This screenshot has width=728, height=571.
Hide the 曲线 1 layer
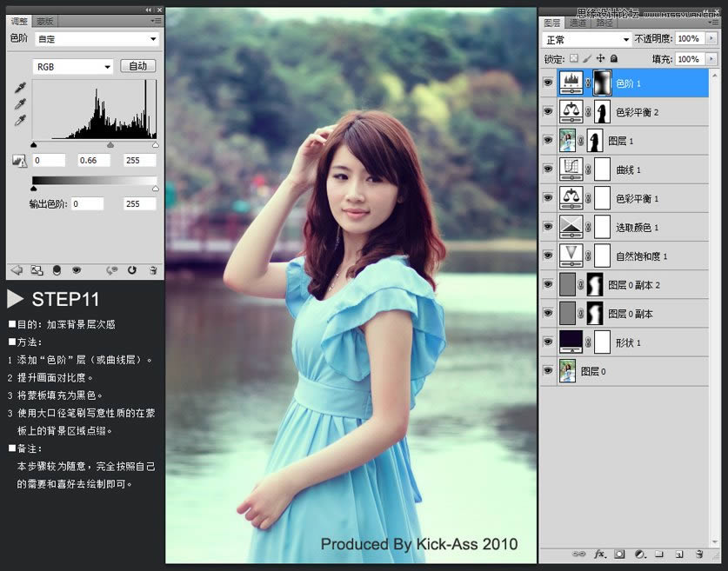click(x=548, y=169)
